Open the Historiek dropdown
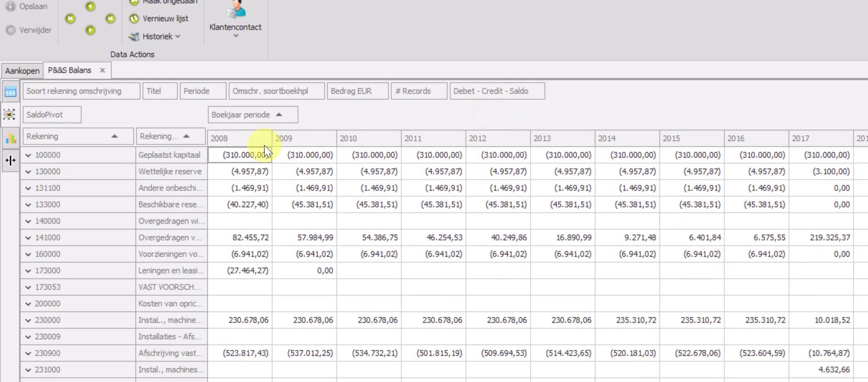This screenshot has height=382, width=868. tap(155, 36)
